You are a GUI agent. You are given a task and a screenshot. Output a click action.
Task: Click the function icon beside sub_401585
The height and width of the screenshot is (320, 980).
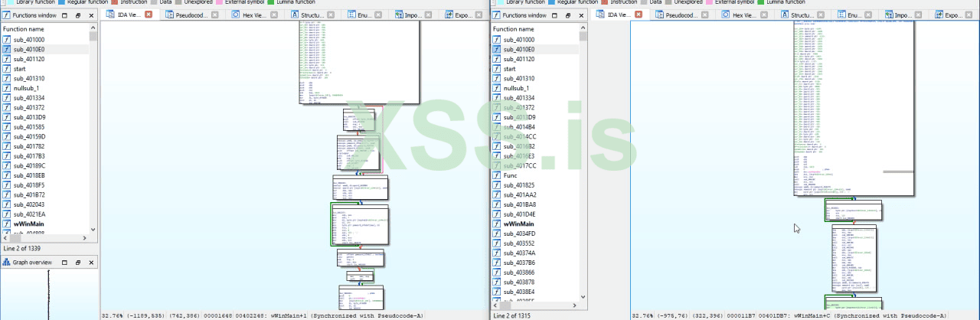pos(7,127)
